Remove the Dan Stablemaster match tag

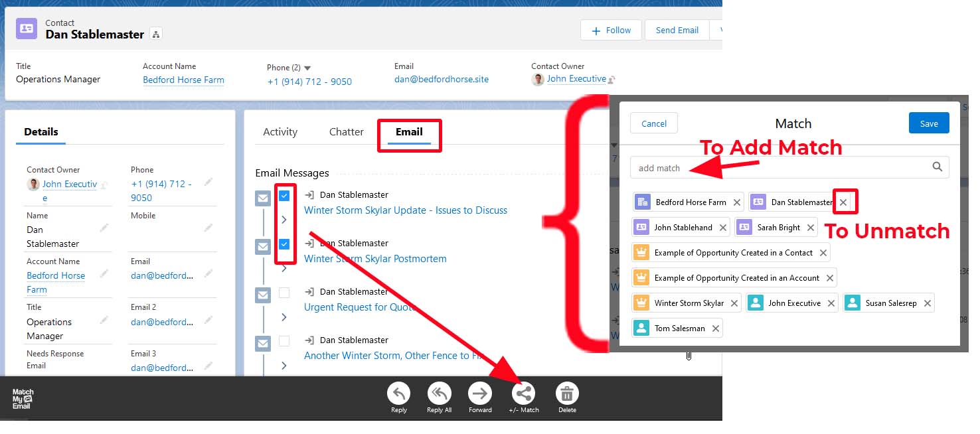click(843, 202)
